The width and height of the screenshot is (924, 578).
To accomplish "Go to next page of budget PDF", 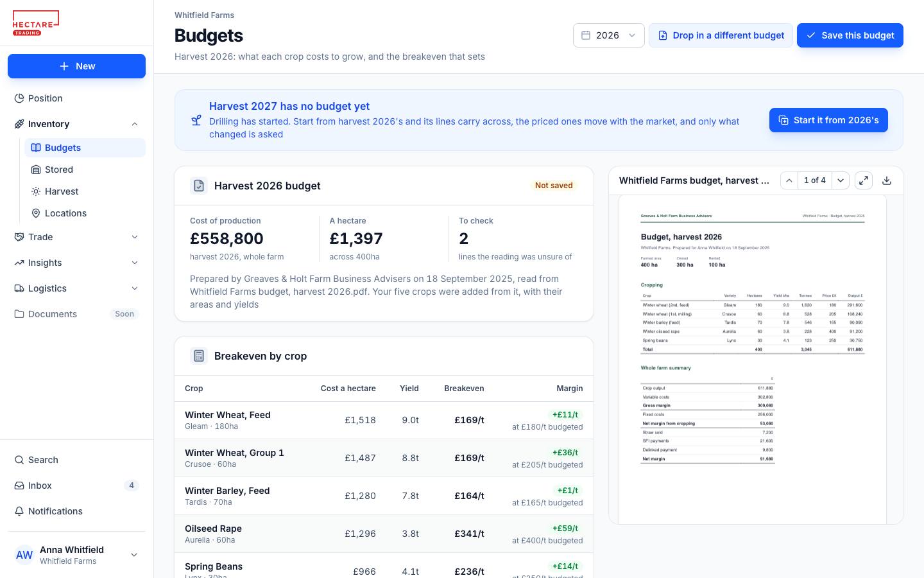I will [841, 180].
